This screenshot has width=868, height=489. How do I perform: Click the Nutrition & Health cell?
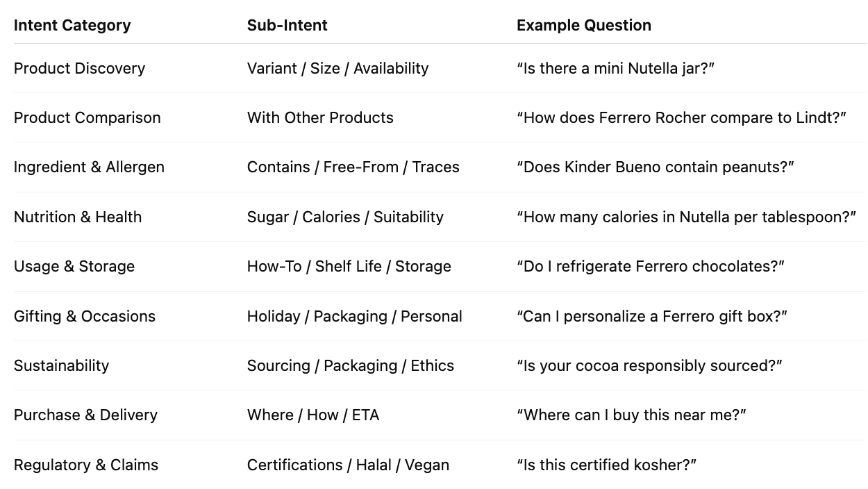click(x=78, y=217)
